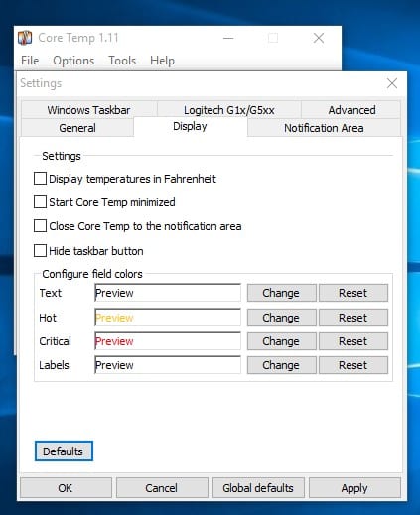Open the Options menu
The height and width of the screenshot is (515, 420).
pyautogui.click(x=73, y=61)
